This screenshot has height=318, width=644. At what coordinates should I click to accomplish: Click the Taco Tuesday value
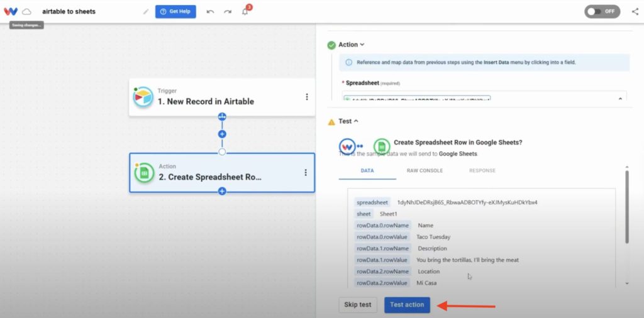tap(433, 237)
